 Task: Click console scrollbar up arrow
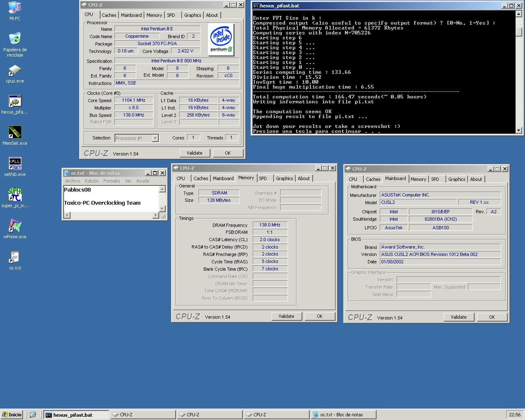[x=519, y=14]
